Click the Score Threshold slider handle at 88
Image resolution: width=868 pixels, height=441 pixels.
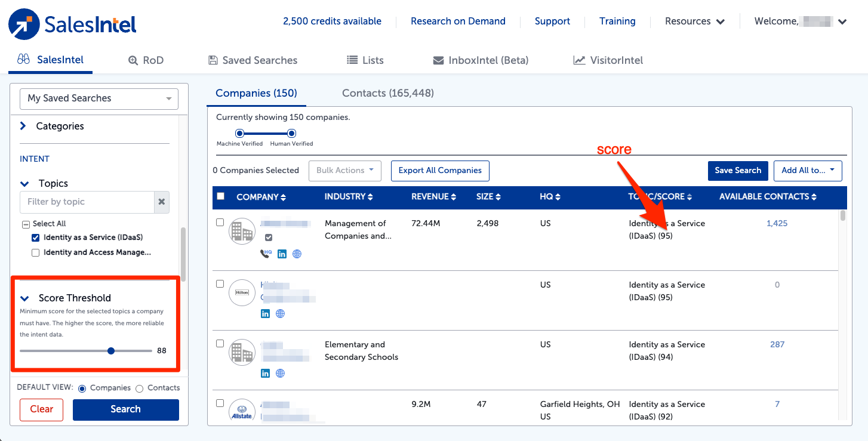(x=111, y=351)
